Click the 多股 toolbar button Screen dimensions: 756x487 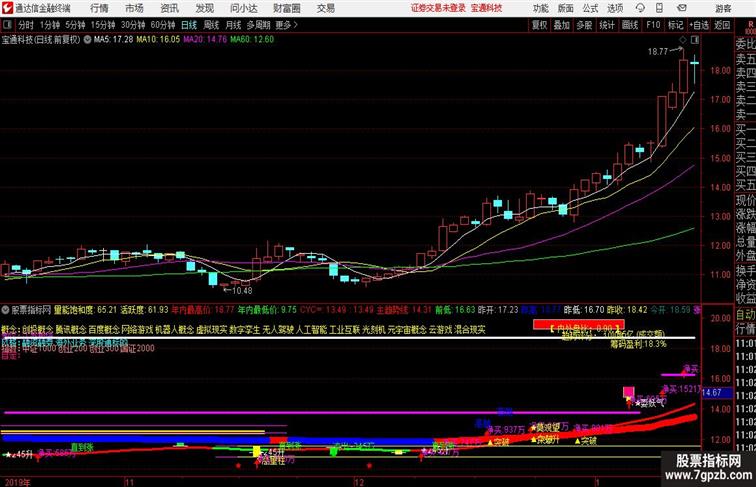(x=584, y=25)
